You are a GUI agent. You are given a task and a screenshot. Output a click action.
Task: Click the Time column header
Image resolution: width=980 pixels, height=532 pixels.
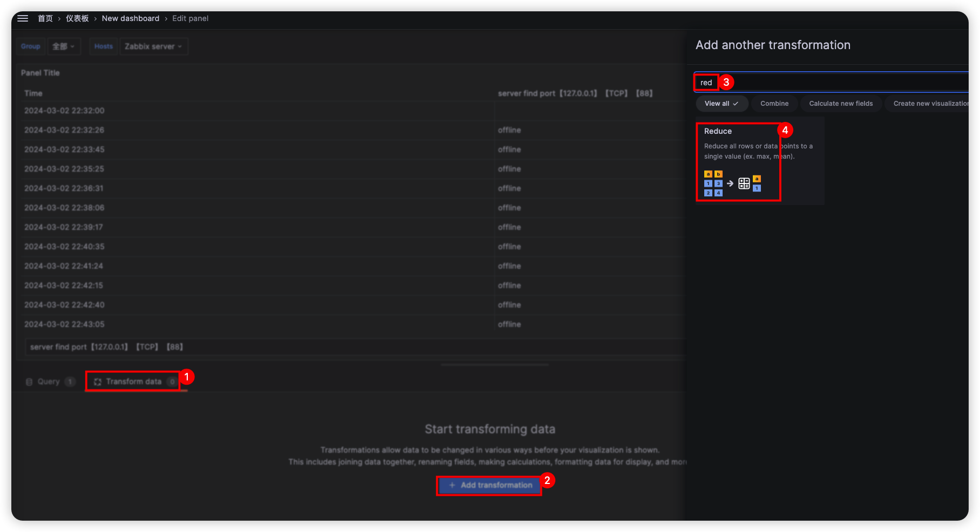click(33, 93)
